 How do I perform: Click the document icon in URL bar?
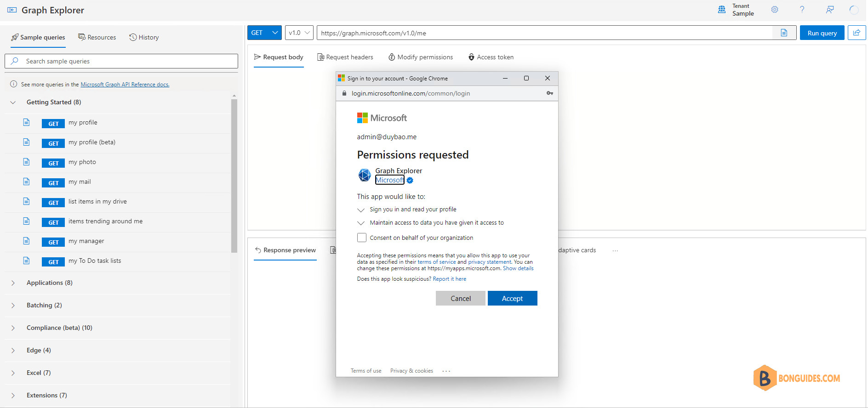pos(784,33)
